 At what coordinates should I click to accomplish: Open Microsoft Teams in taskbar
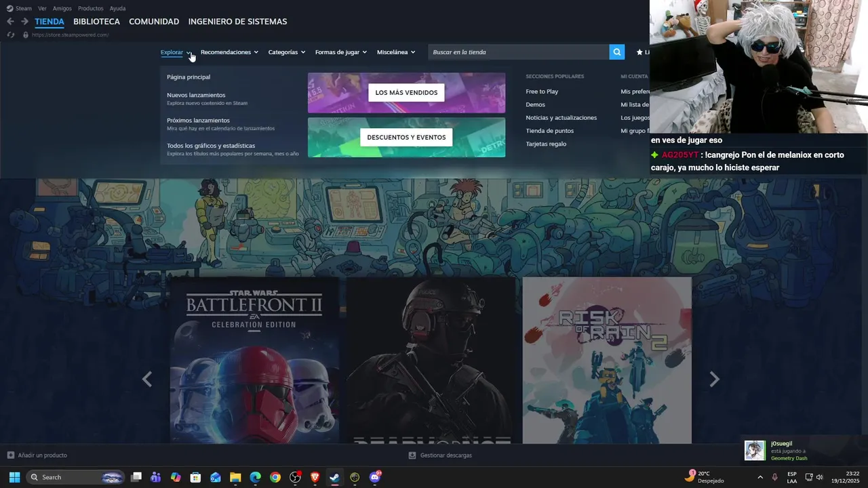click(x=156, y=477)
